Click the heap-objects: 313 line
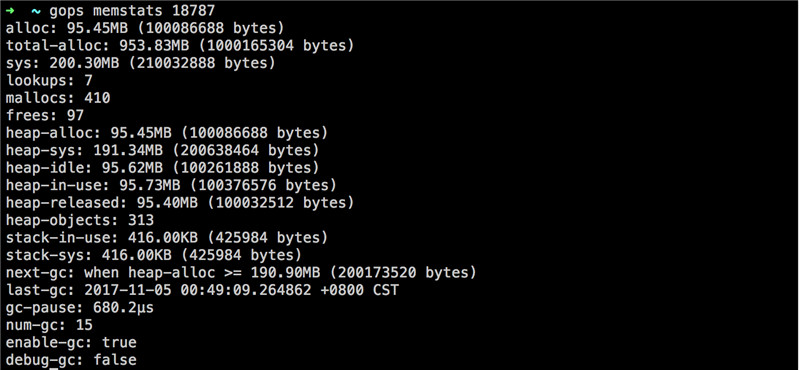 tap(80, 220)
